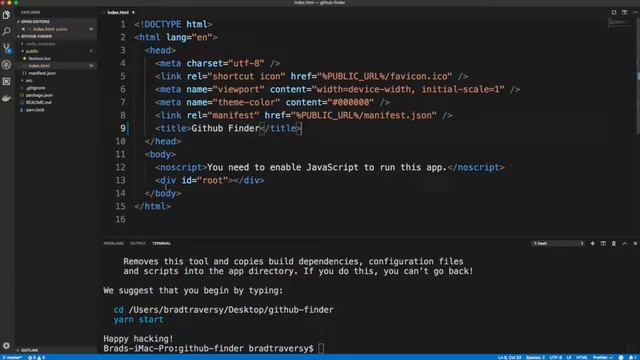Open the Explorer view in activity bar
This screenshot has height=360, width=640.
coord(6,15)
